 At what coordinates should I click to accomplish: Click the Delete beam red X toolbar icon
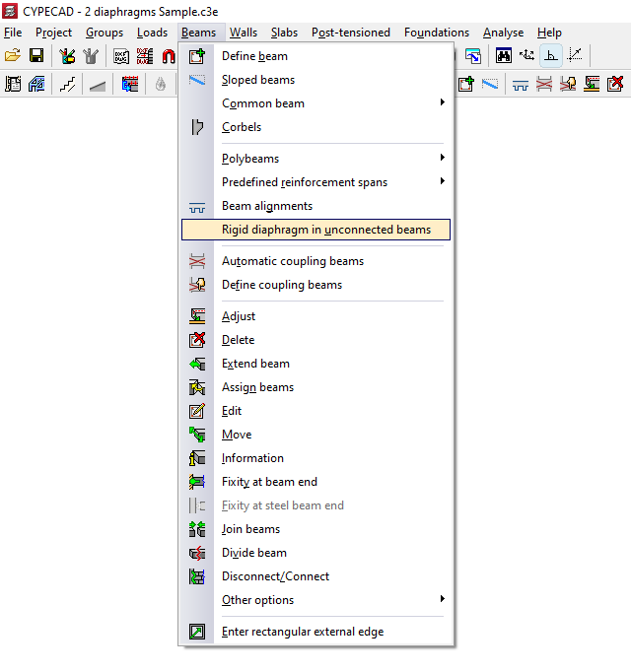(615, 84)
